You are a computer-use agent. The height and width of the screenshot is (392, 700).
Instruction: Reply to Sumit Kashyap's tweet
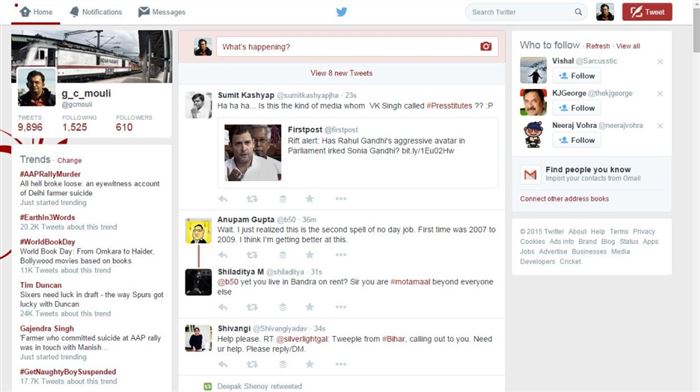pos(223,199)
